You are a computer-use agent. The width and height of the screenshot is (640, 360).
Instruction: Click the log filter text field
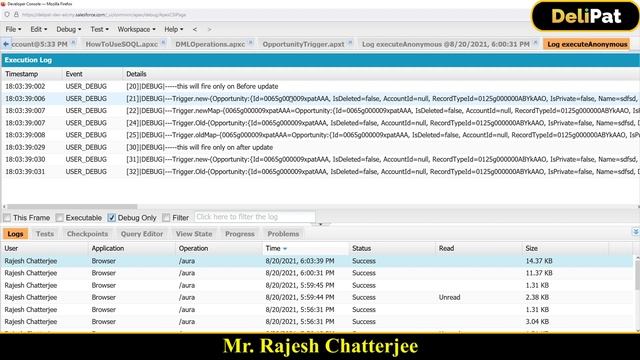[255, 217]
